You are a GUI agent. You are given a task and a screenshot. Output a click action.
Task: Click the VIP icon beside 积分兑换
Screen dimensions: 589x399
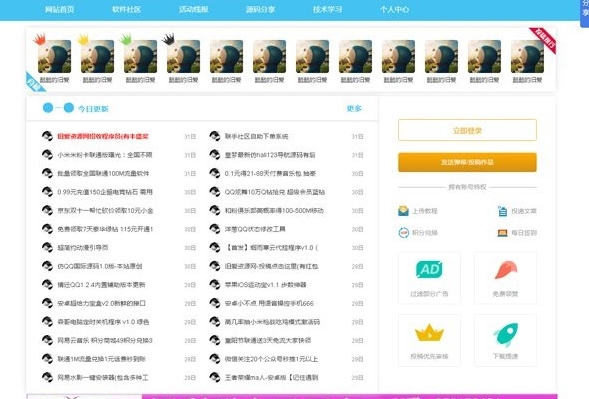[x=403, y=233]
